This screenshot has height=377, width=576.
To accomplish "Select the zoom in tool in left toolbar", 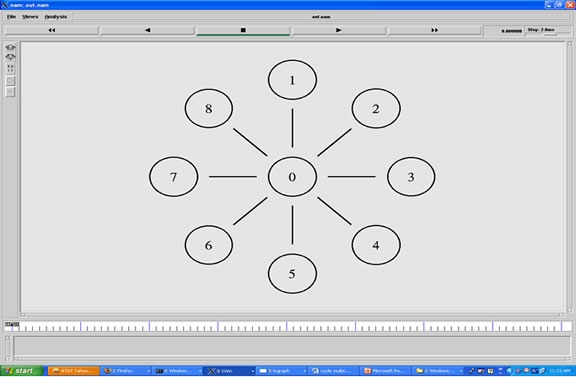I will pos(10,47).
